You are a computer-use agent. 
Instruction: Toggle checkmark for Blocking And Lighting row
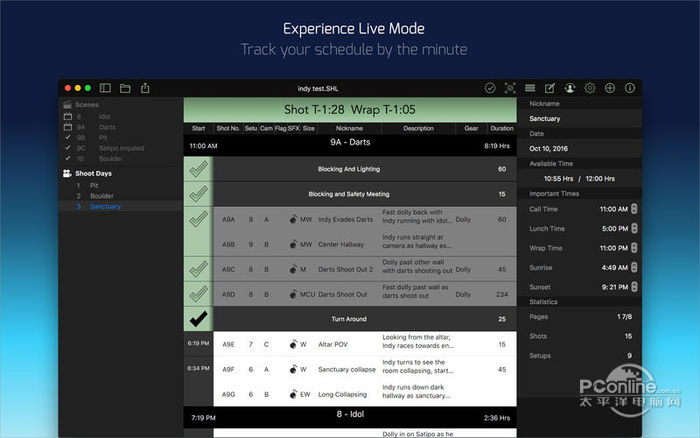(198, 169)
